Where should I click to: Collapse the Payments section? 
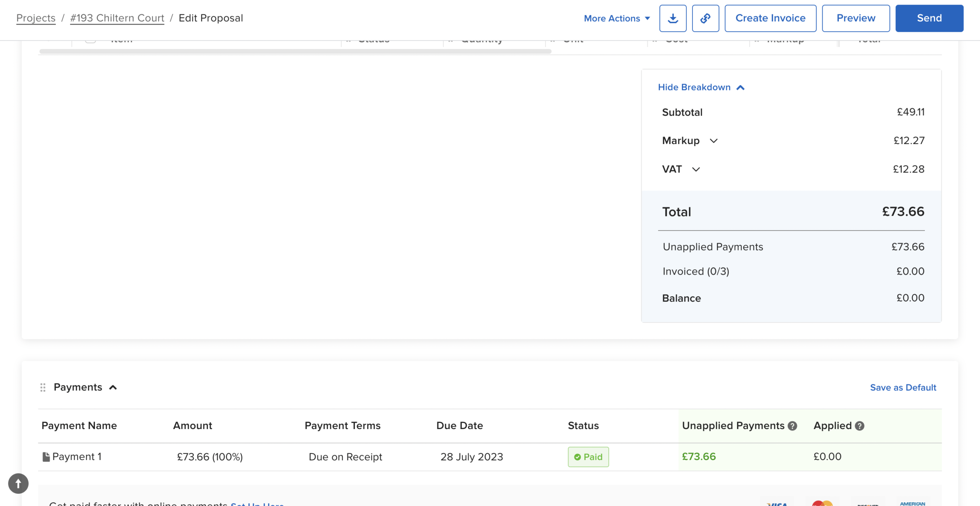(x=113, y=388)
